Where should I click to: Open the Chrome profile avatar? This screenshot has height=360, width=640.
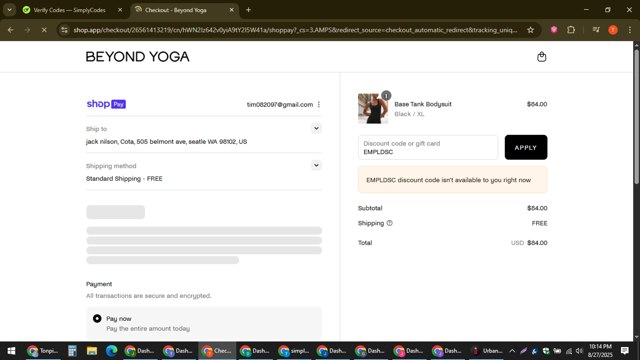[613, 30]
